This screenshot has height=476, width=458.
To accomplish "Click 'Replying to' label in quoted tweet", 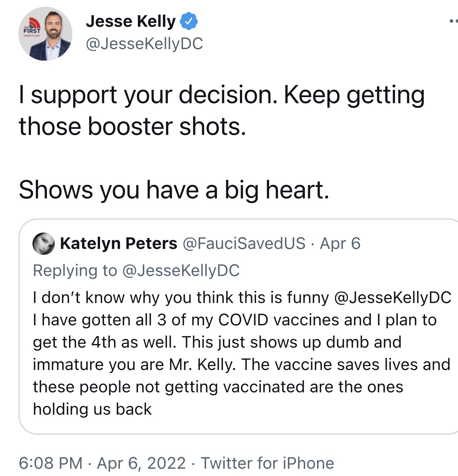I will [x=75, y=270].
